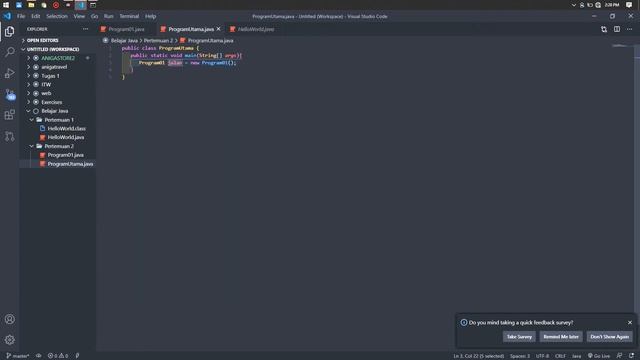Close the ProgramUtama.java tab

point(218,29)
